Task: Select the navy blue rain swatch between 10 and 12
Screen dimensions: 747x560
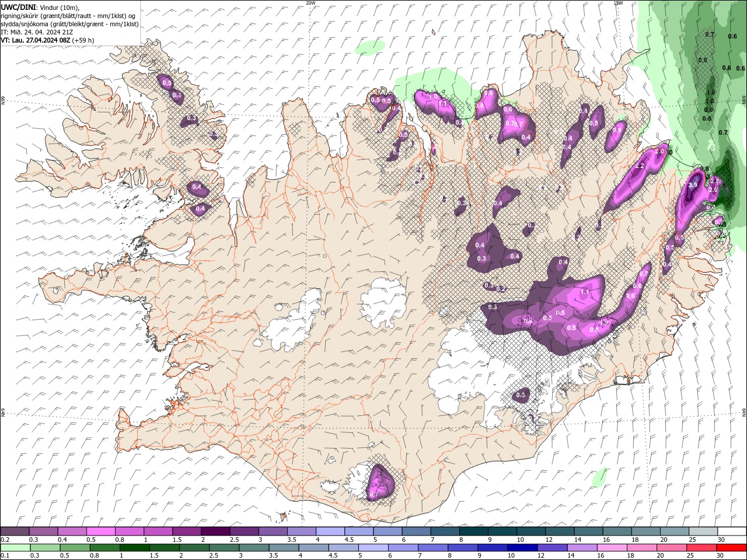Action: click(522, 548)
